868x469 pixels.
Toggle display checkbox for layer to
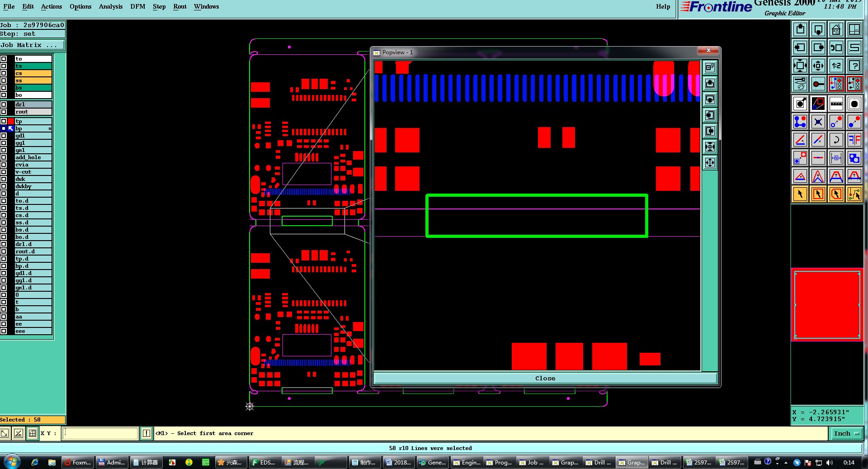tap(4, 59)
